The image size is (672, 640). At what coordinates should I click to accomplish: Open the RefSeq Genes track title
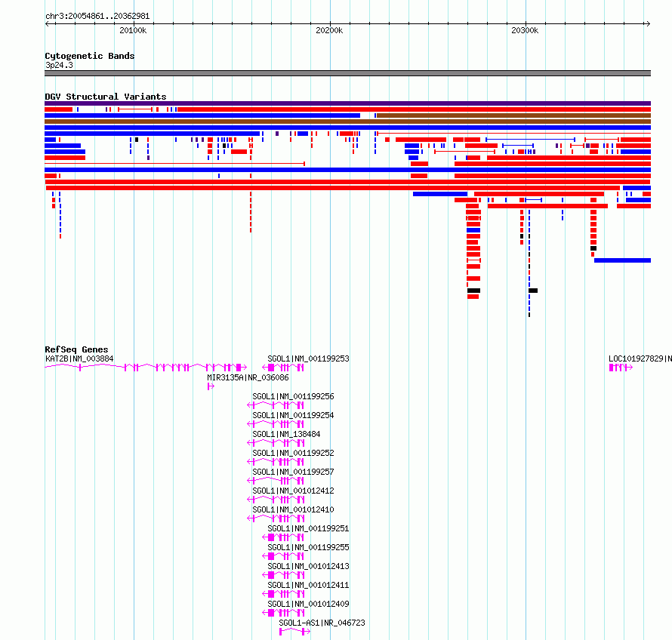pos(76,349)
